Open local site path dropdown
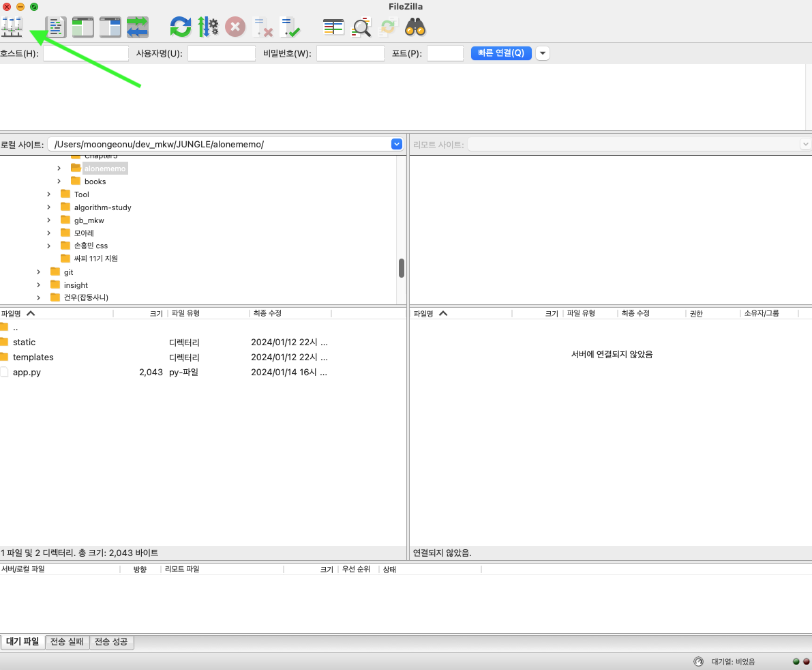Screen dimensions: 812x670 397,144
